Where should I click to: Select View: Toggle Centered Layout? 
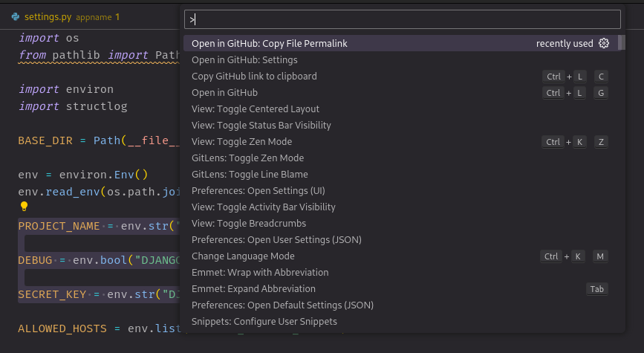(x=400, y=109)
